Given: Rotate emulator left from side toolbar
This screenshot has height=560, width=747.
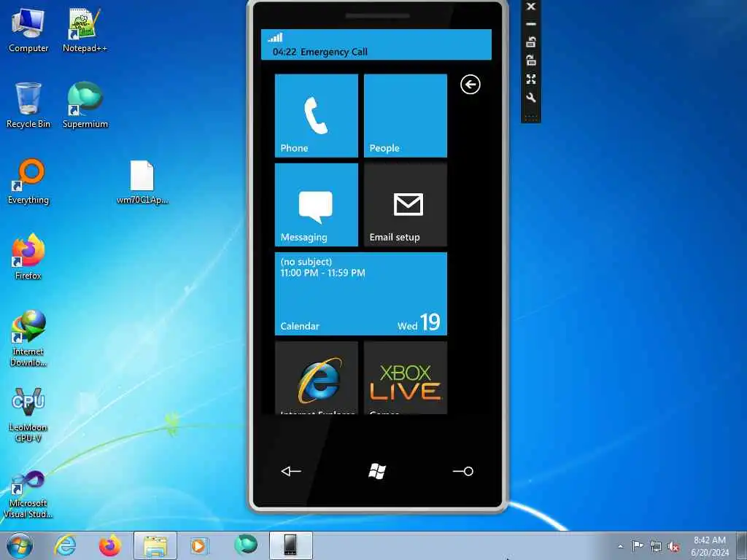Looking at the screenshot, I should click(531, 42).
